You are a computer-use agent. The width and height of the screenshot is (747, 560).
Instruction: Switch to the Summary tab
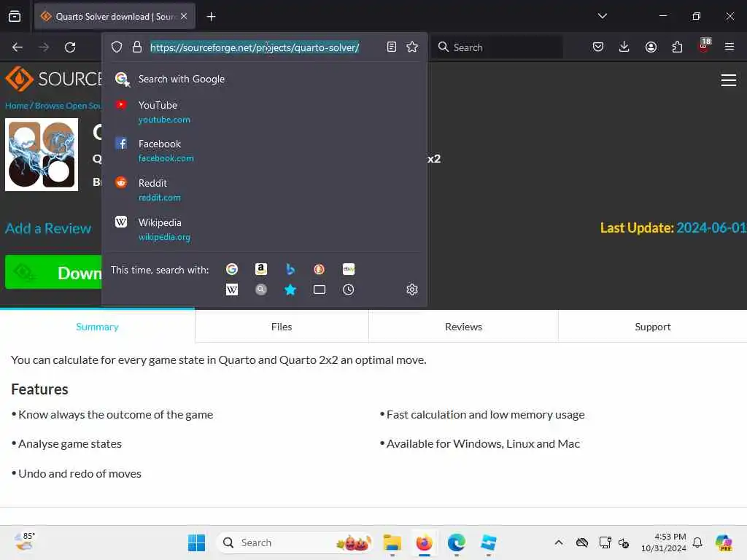pos(97,327)
